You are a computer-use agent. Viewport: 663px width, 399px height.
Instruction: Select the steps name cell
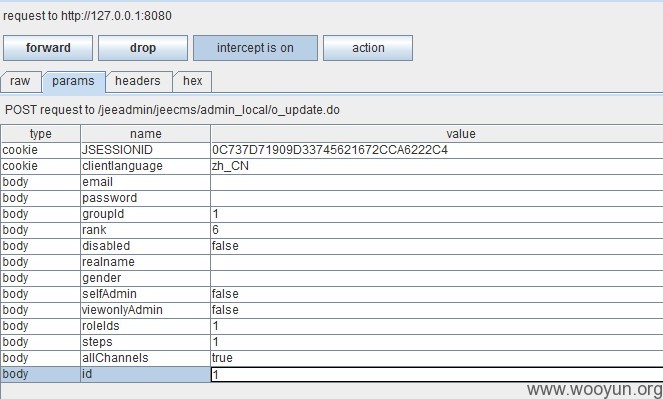[145, 343]
